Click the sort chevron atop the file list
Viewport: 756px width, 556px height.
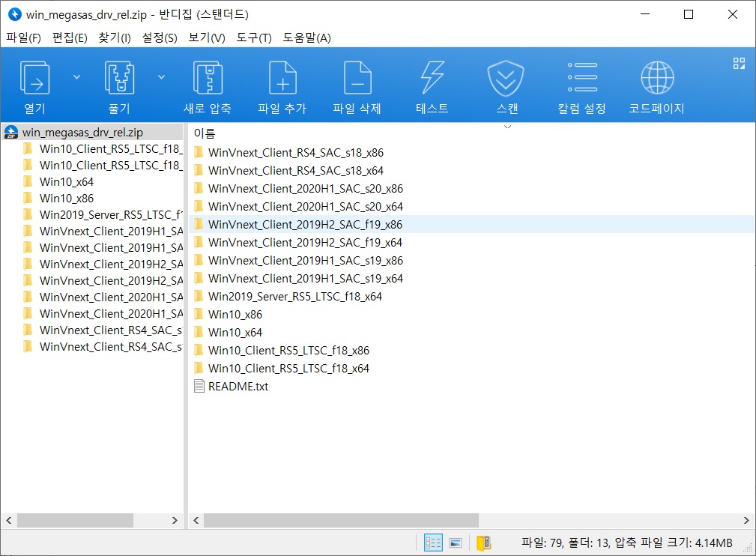pyautogui.click(x=507, y=127)
